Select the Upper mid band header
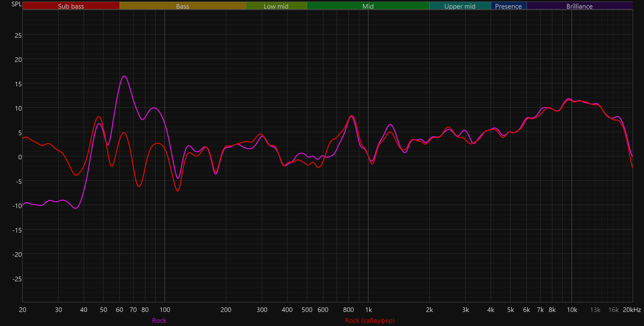This screenshot has height=326, width=644. (x=460, y=6)
